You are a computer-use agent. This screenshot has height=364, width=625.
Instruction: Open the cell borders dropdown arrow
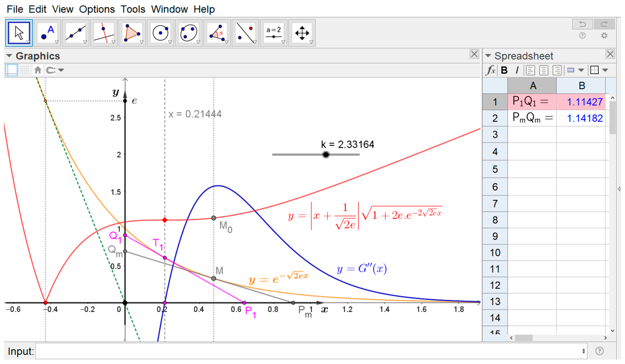pyautogui.click(x=605, y=70)
